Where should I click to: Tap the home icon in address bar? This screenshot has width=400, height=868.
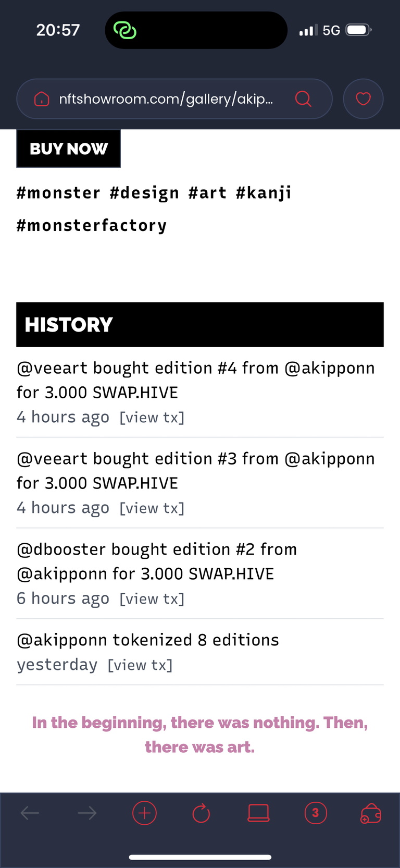click(42, 99)
